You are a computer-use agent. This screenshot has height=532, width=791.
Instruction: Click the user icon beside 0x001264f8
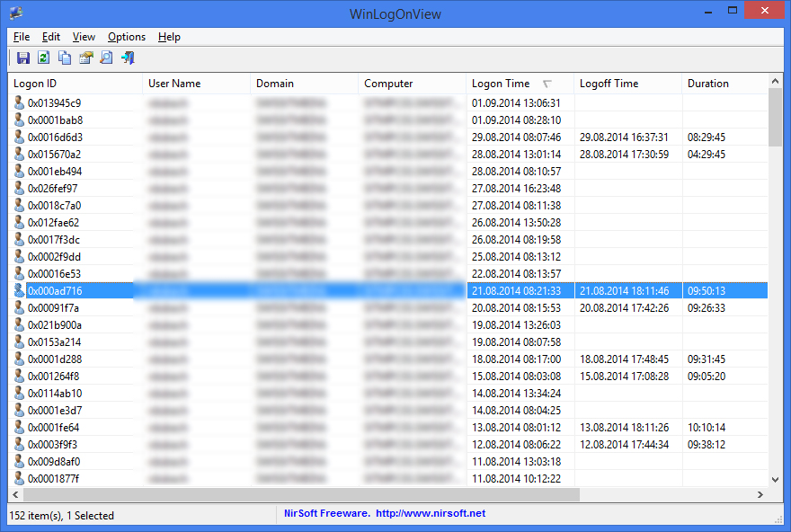click(x=19, y=377)
